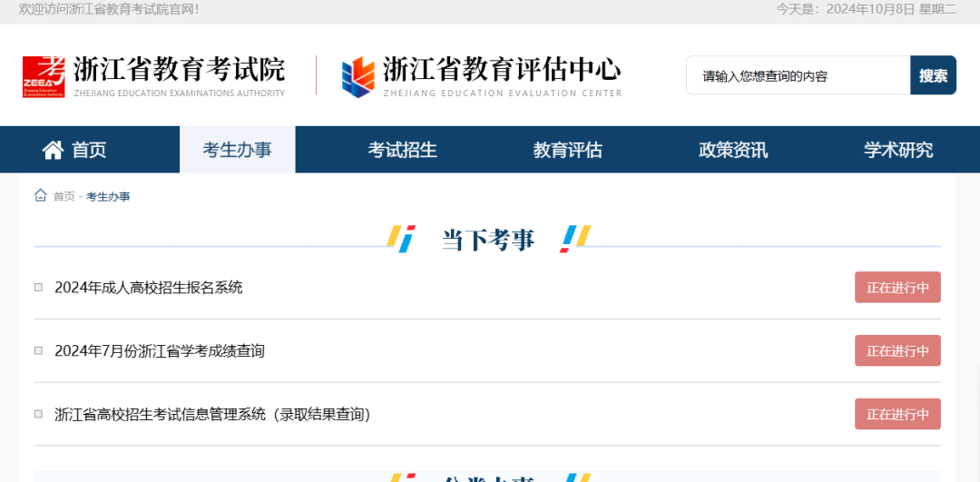The image size is (980, 482).
Task: Open the 考生办事 navigation tab
Action: point(238,150)
